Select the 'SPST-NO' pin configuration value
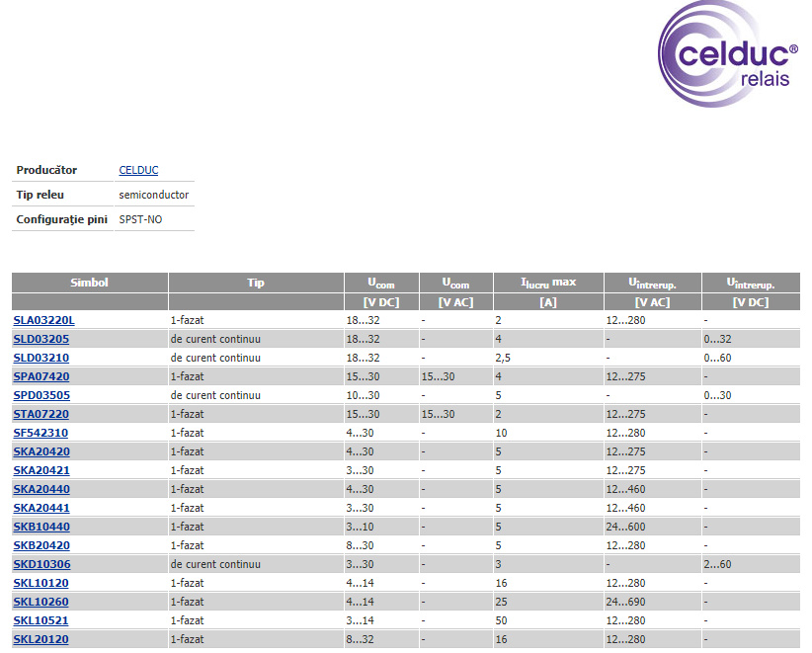Screen dimensions: 812x653 pos(140,219)
